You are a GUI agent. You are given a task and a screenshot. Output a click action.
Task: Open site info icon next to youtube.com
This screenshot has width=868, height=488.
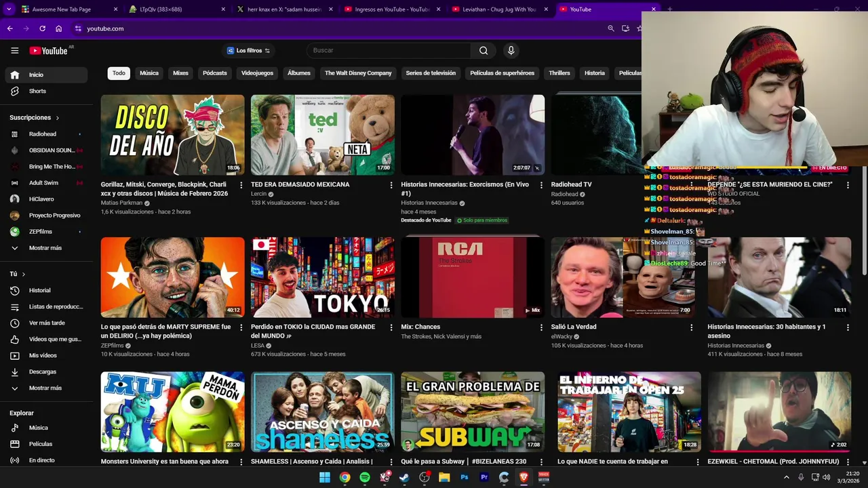pos(78,28)
